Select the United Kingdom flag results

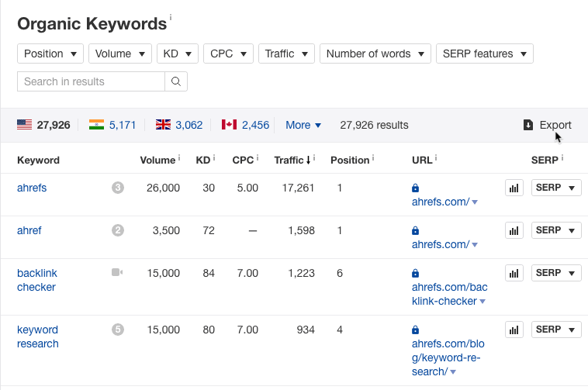click(179, 125)
